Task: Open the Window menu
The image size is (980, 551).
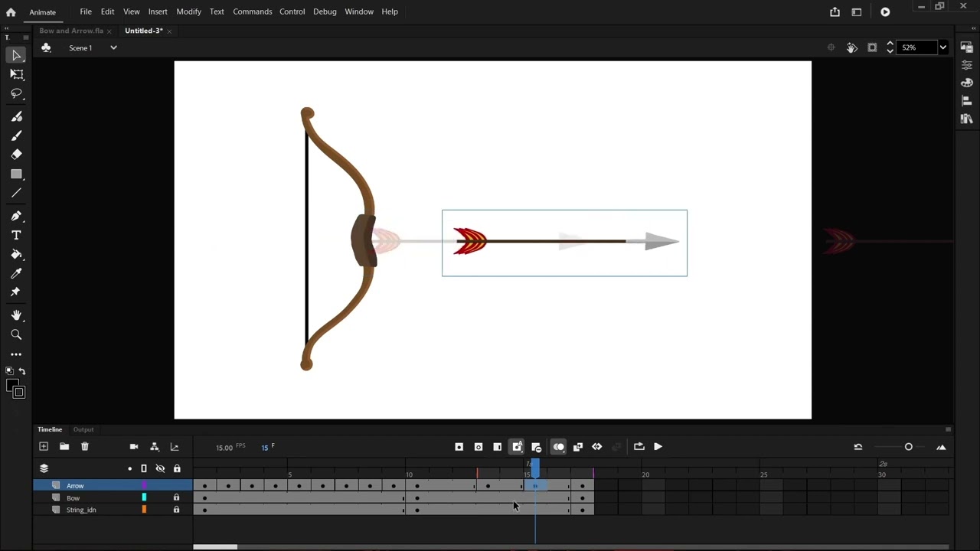Action: [359, 11]
